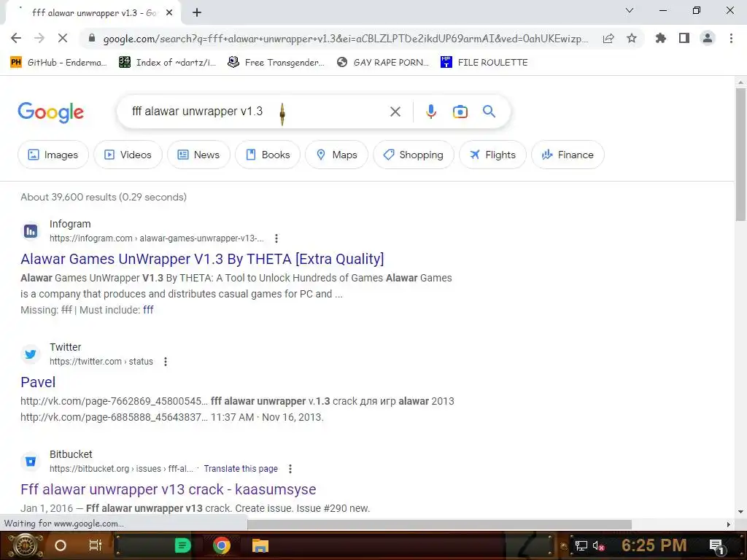Click the Must include fff link

coord(148,310)
